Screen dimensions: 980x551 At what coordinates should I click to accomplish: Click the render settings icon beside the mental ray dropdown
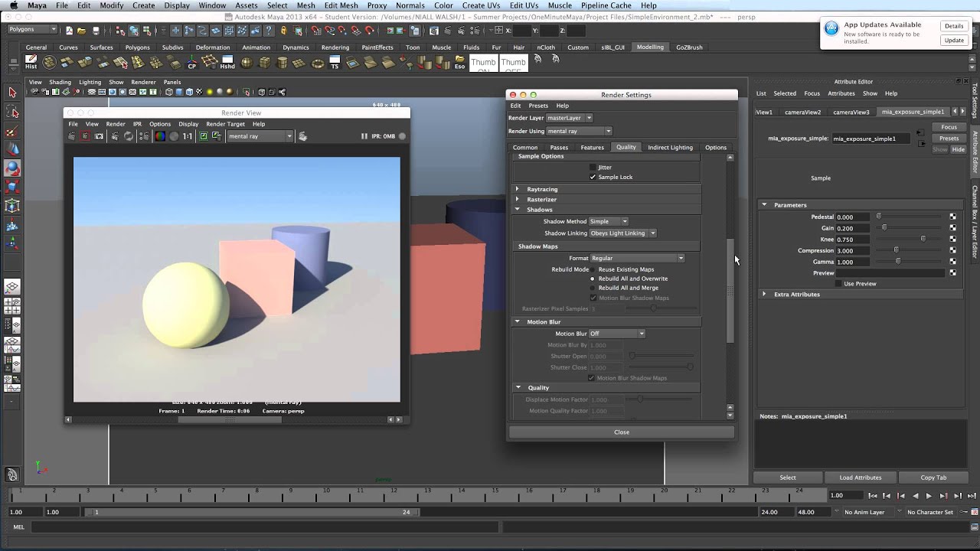[302, 136]
